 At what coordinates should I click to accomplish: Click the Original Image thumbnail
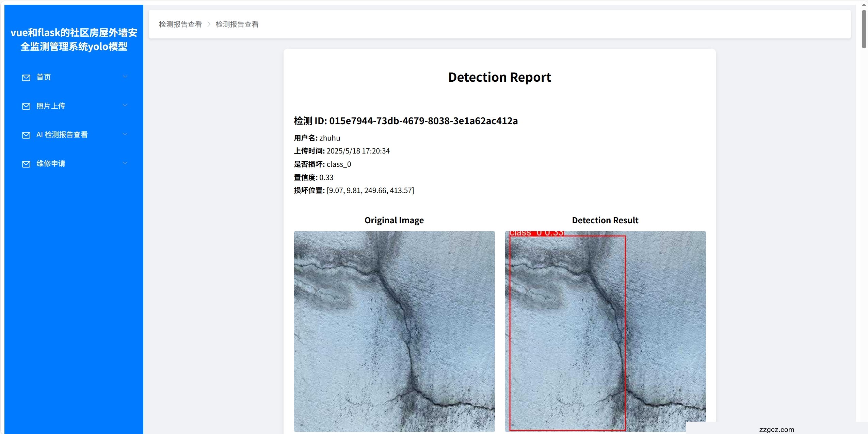pyautogui.click(x=394, y=331)
